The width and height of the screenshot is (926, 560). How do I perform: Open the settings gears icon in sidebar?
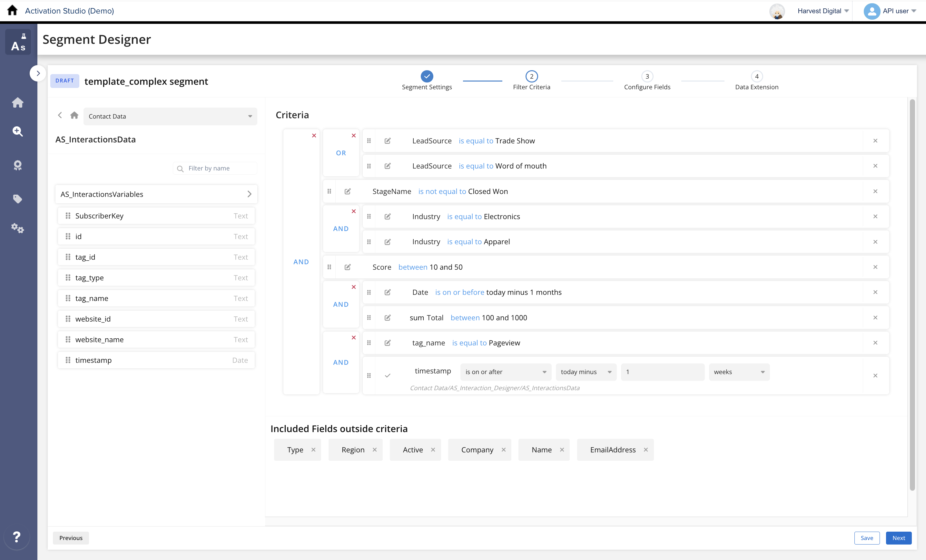click(17, 228)
